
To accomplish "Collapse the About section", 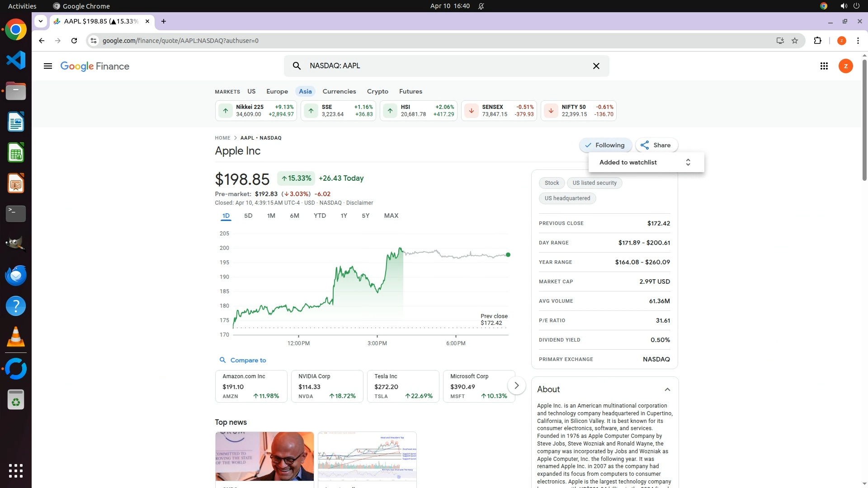I will [x=667, y=389].
